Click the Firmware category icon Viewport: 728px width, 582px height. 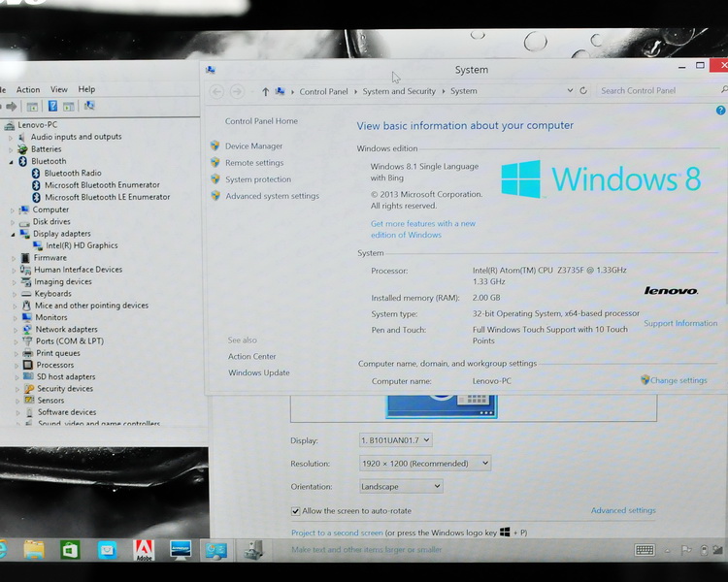click(x=25, y=258)
